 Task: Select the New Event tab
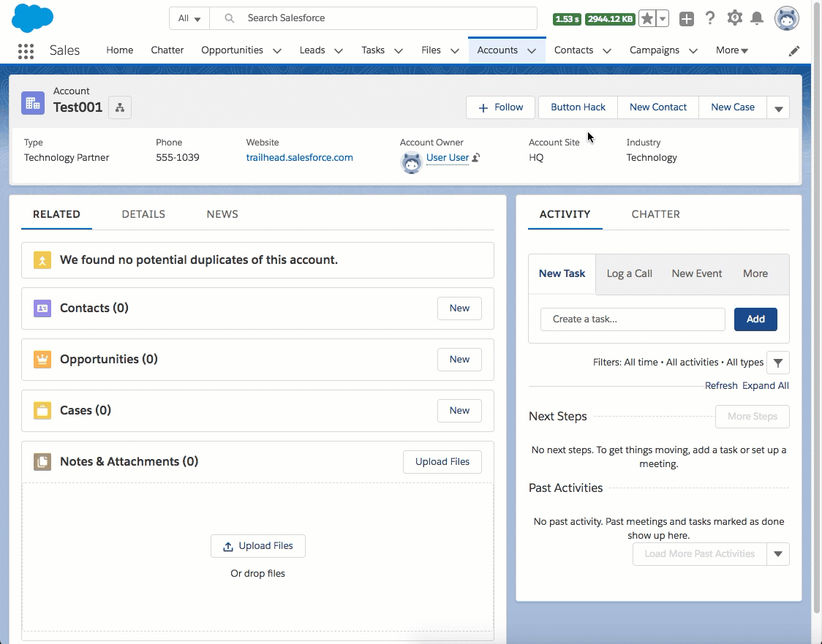(697, 273)
